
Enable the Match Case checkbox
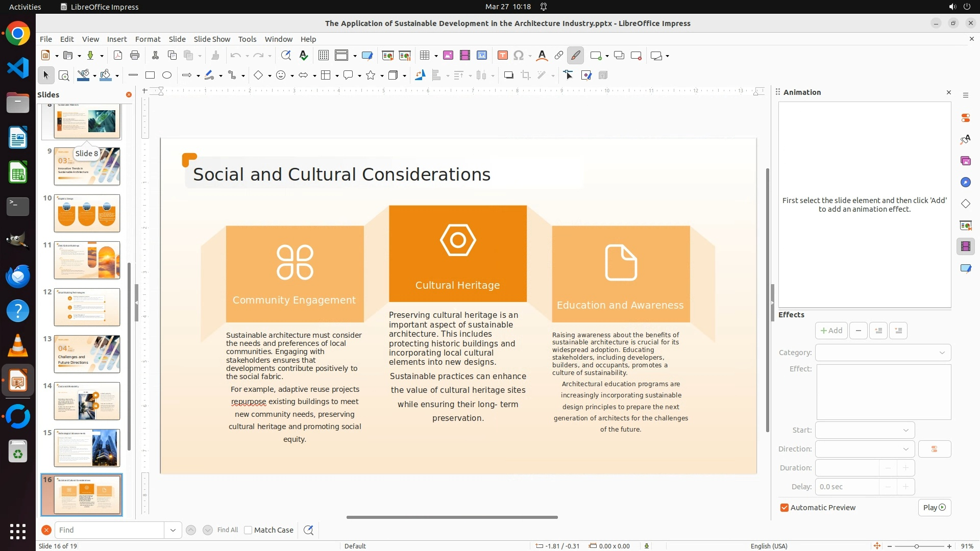248,530
